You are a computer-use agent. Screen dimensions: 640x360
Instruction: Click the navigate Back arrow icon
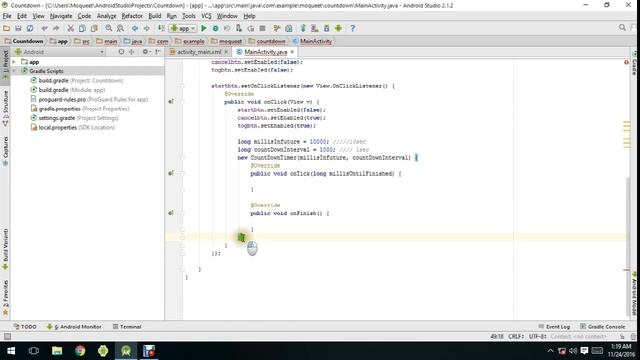coord(135,28)
